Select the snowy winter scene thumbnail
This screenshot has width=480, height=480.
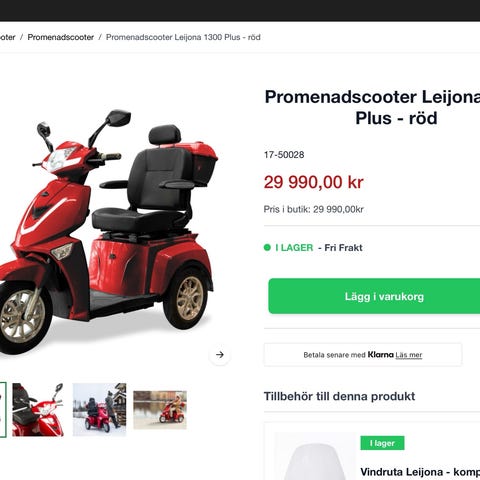[100, 410]
